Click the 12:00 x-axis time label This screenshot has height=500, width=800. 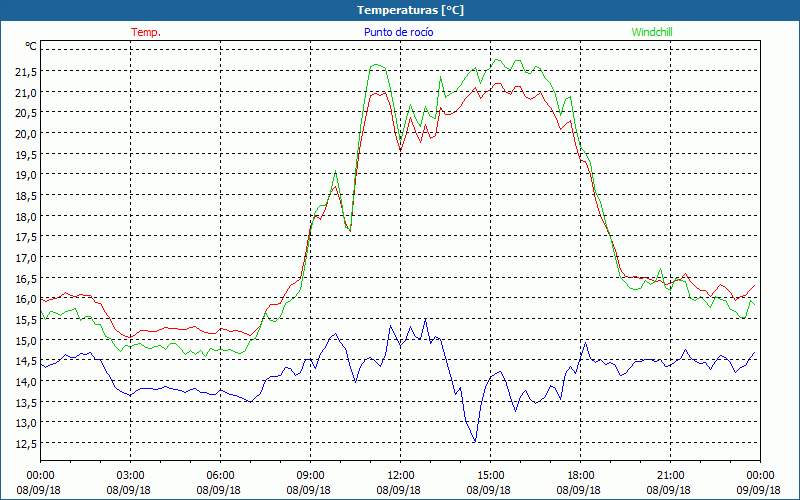pyautogui.click(x=401, y=476)
